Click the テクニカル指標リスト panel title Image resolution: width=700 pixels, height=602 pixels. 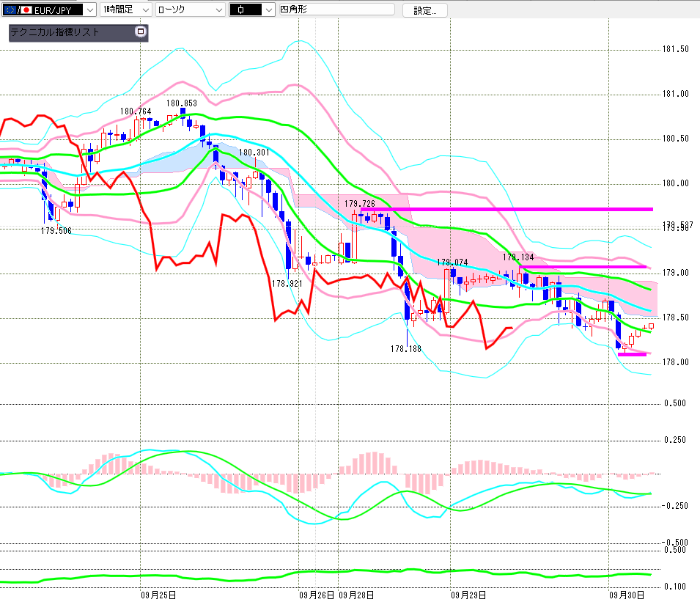[x=54, y=32]
